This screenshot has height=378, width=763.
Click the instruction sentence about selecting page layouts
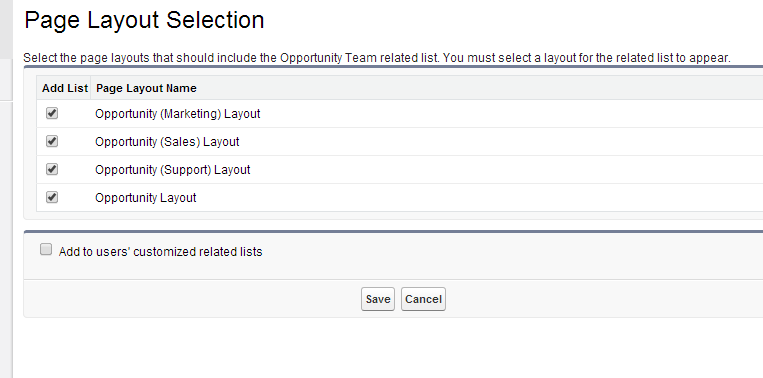tap(377, 58)
